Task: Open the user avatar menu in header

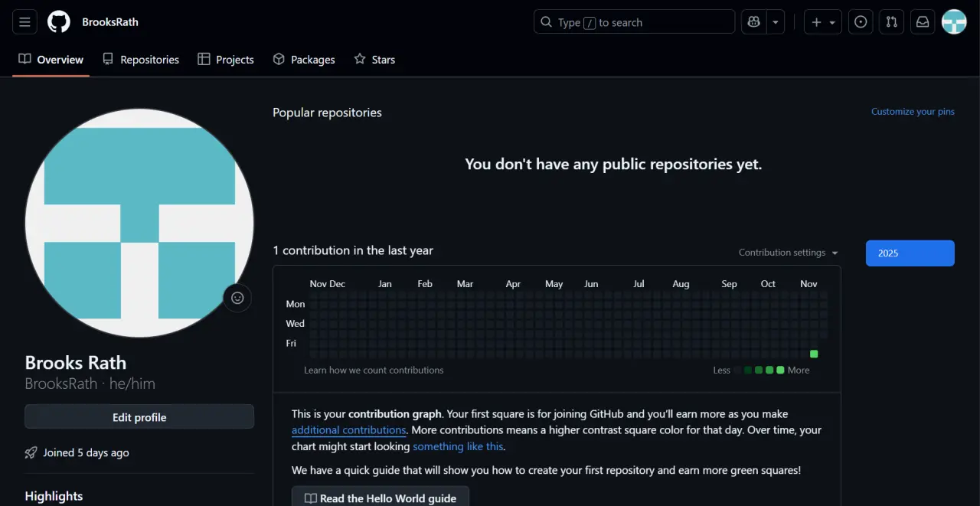Action: point(954,22)
